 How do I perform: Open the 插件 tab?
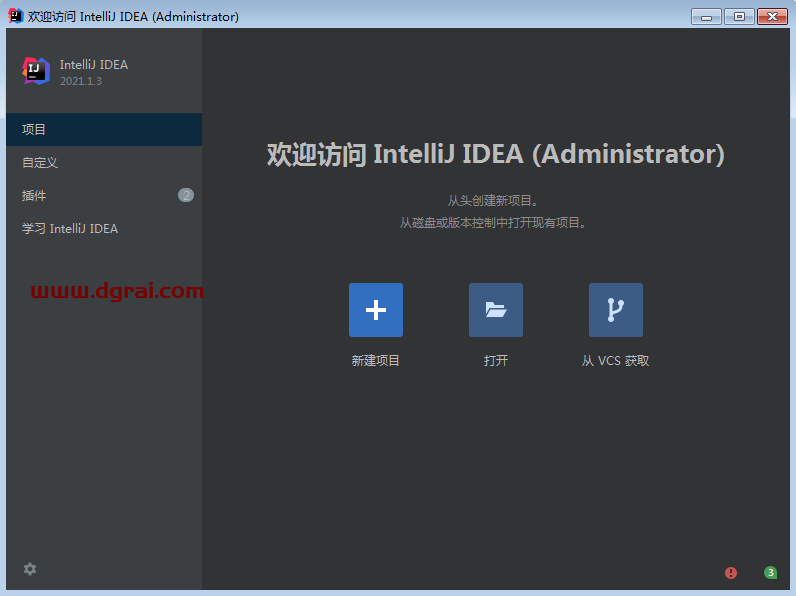[34, 196]
